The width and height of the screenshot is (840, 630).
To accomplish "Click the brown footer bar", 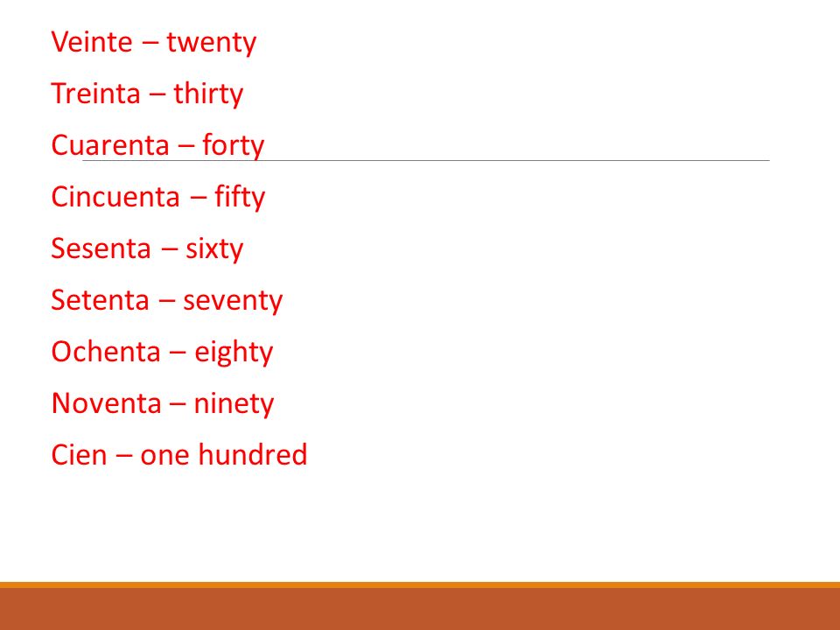I will 420,609.
